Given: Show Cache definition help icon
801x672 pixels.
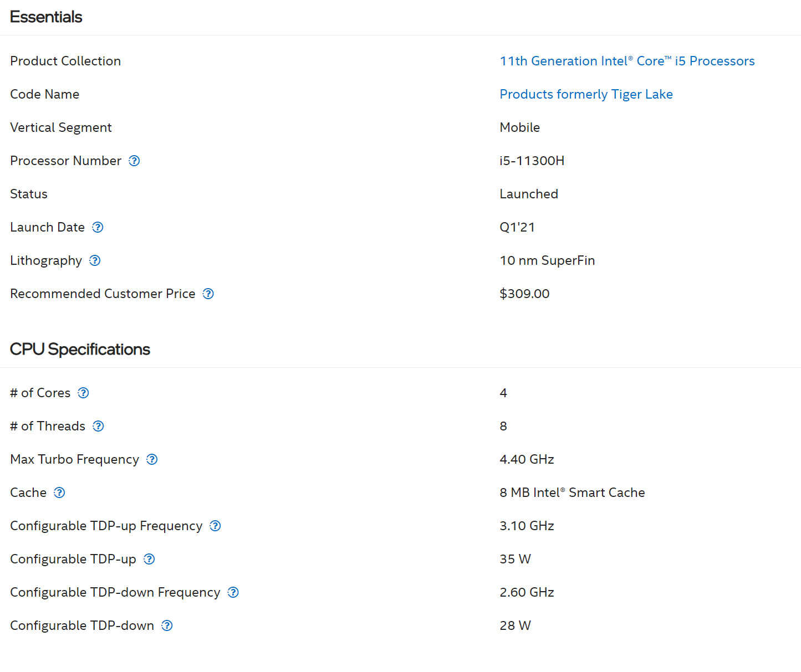Looking at the screenshot, I should (59, 493).
